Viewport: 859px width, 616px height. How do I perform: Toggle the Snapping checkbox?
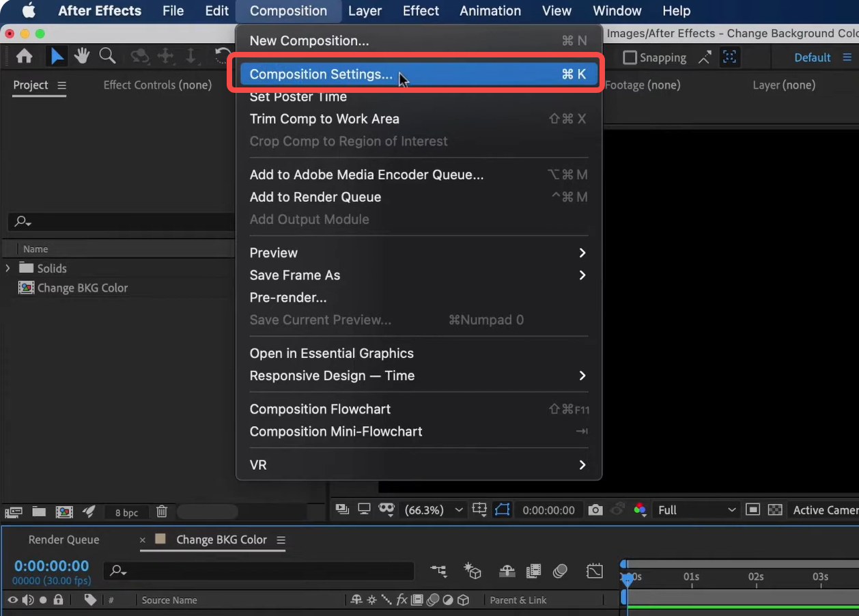click(629, 57)
